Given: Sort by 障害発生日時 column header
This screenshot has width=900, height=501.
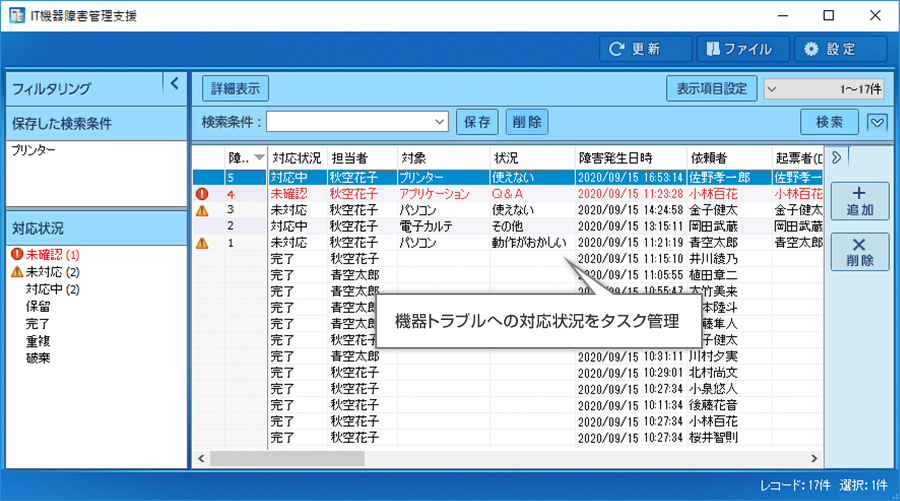Looking at the screenshot, I should pyautogui.click(x=631, y=158).
